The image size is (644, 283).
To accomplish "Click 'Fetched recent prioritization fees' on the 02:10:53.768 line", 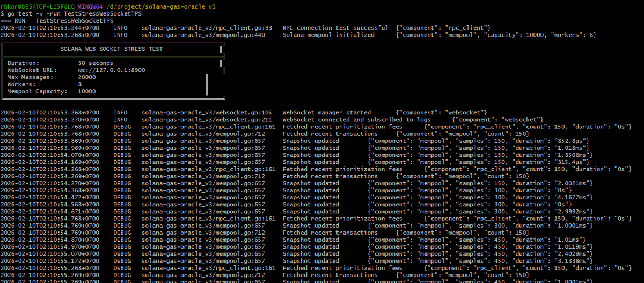I will click(x=342, y=127).
